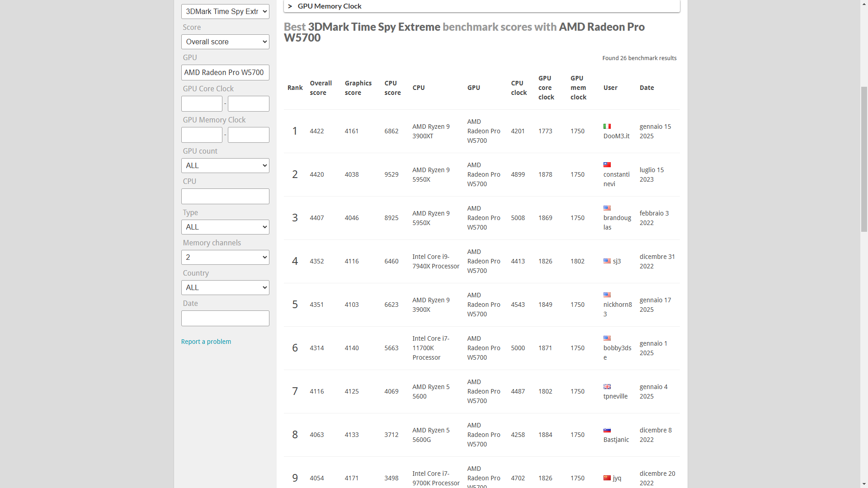
Task: Click flag icon above nickhorn83 username
Action: (x=607, y=295)
